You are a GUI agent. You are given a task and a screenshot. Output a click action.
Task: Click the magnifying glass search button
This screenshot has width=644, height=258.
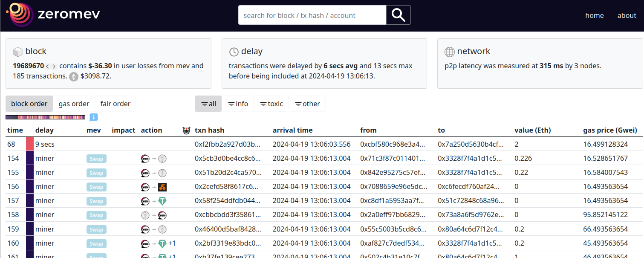[398, 15]
